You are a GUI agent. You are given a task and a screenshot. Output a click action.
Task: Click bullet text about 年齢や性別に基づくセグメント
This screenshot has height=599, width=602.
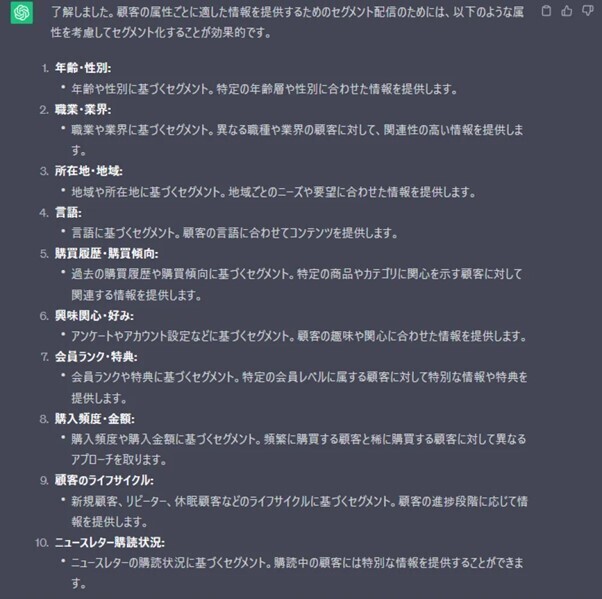[265, 89]
